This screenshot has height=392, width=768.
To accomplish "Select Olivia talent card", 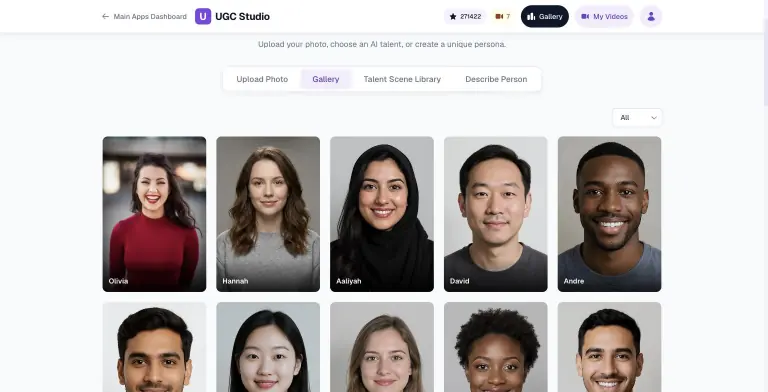I will click(154, 214).
